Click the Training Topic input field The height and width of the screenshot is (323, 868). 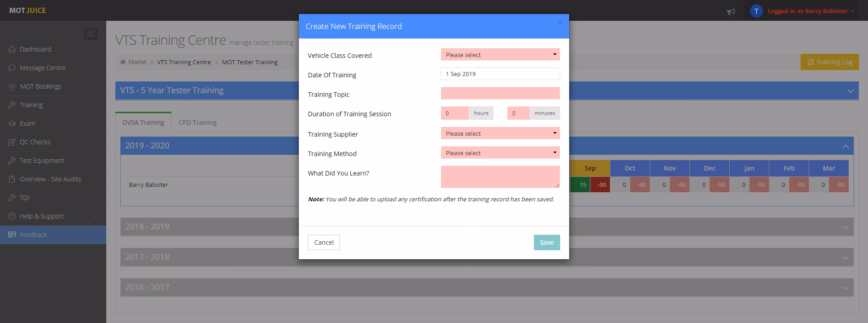pyautogui.click(x=500, y=94)
